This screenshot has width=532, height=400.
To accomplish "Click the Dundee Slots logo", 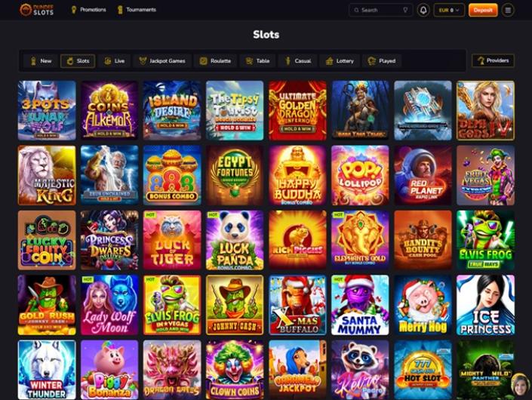I will point(37,10).
